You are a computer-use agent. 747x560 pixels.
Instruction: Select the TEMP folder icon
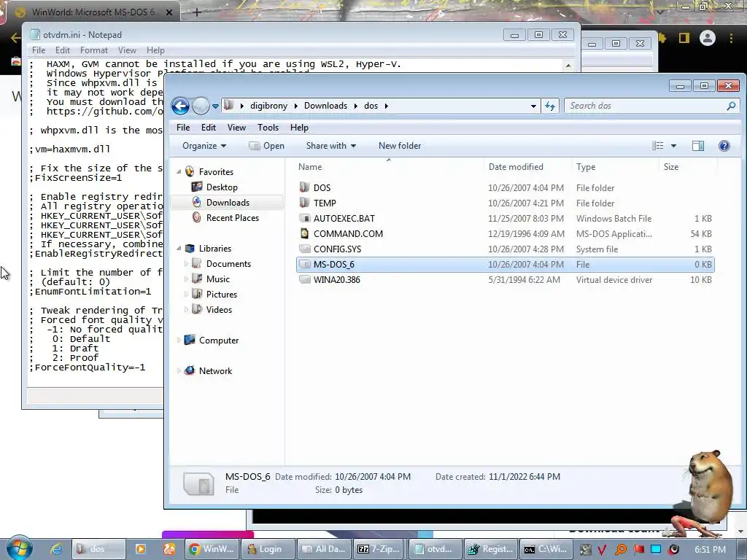(x=304, y=203)
